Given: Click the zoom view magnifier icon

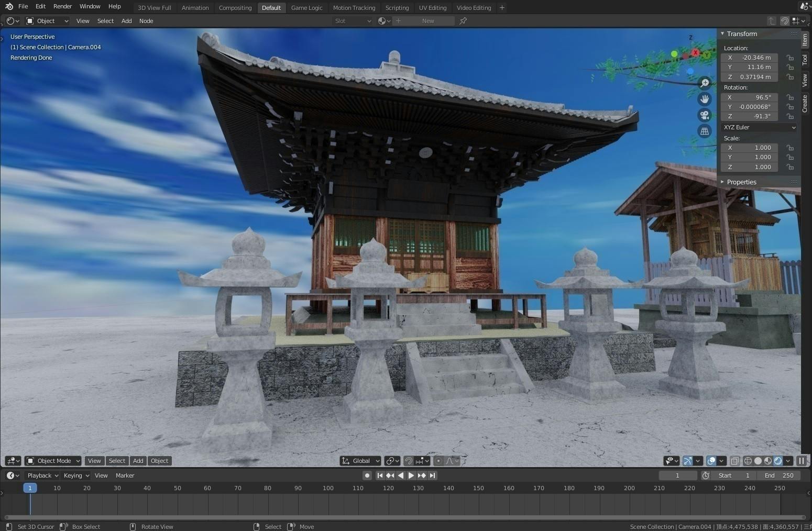Looking at the screenshot, I should (x=705, y=83).
